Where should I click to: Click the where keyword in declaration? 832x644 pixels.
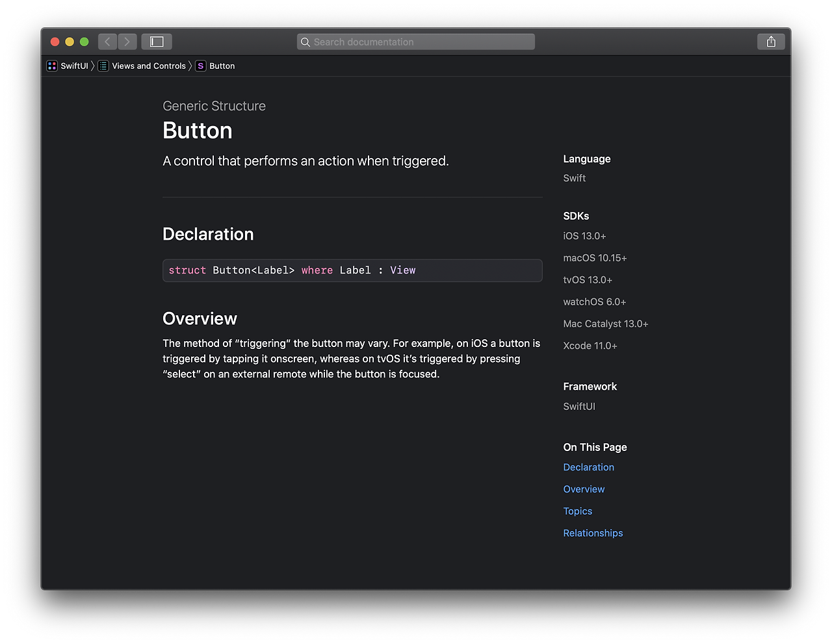317,270
